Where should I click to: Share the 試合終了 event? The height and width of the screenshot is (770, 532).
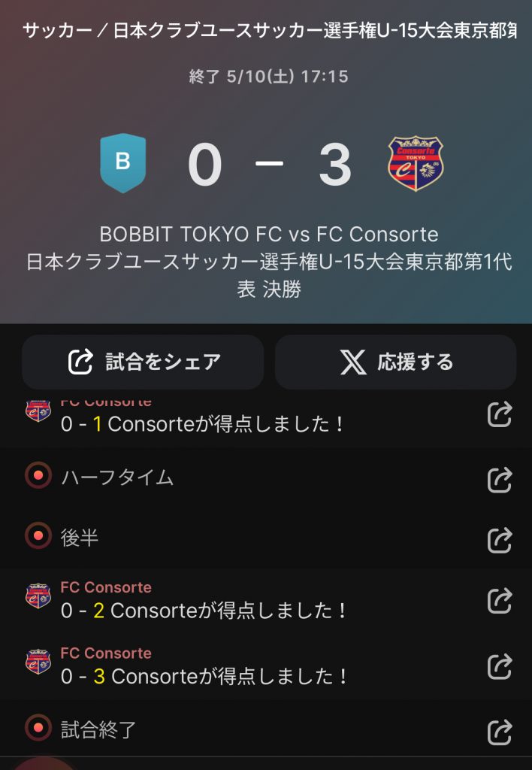500,732
